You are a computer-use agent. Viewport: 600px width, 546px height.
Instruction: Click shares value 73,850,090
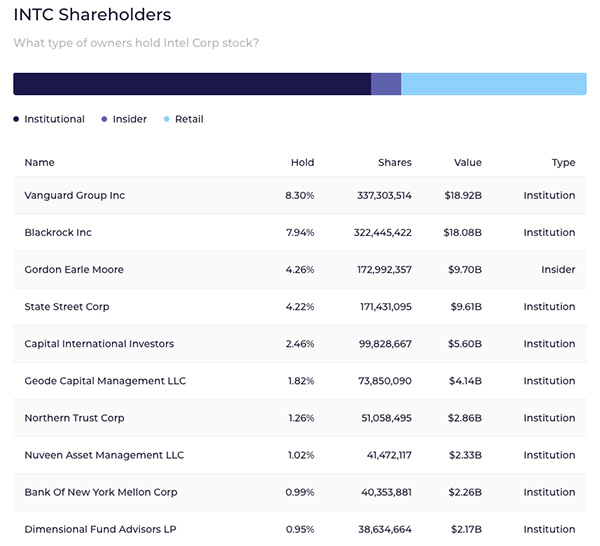click(x=385, y=381)
